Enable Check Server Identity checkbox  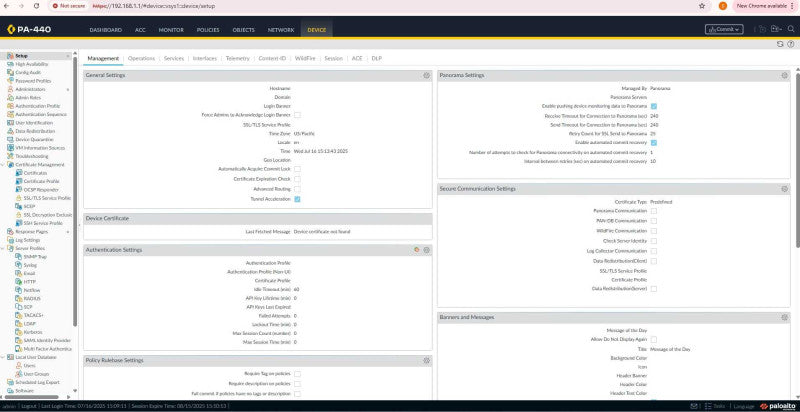coord(654,241)
